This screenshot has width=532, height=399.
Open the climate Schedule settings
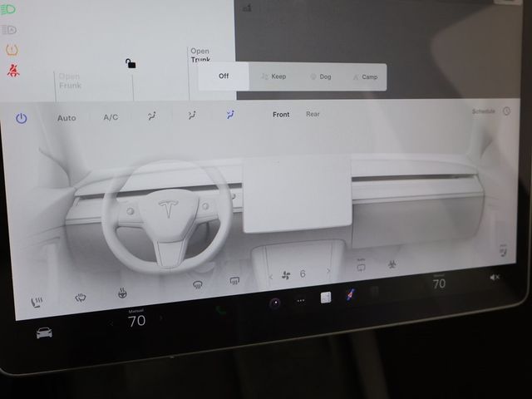point(484,111)
